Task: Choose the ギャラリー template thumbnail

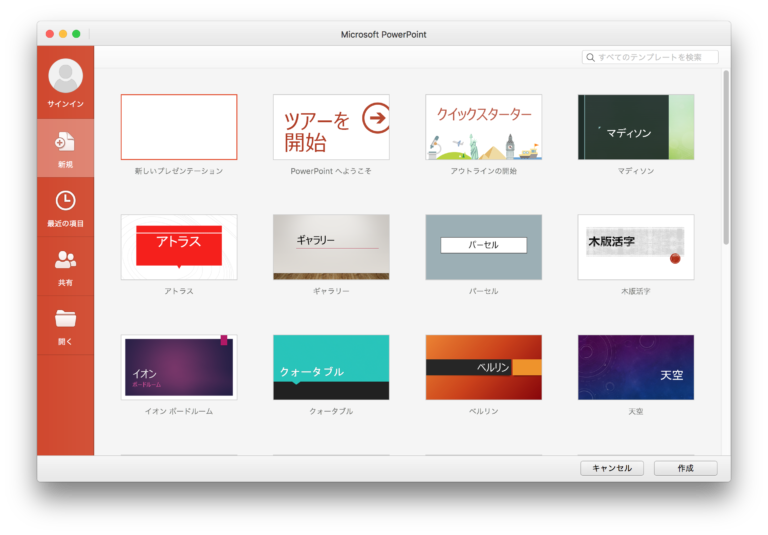Action: (x=331, y=247)
